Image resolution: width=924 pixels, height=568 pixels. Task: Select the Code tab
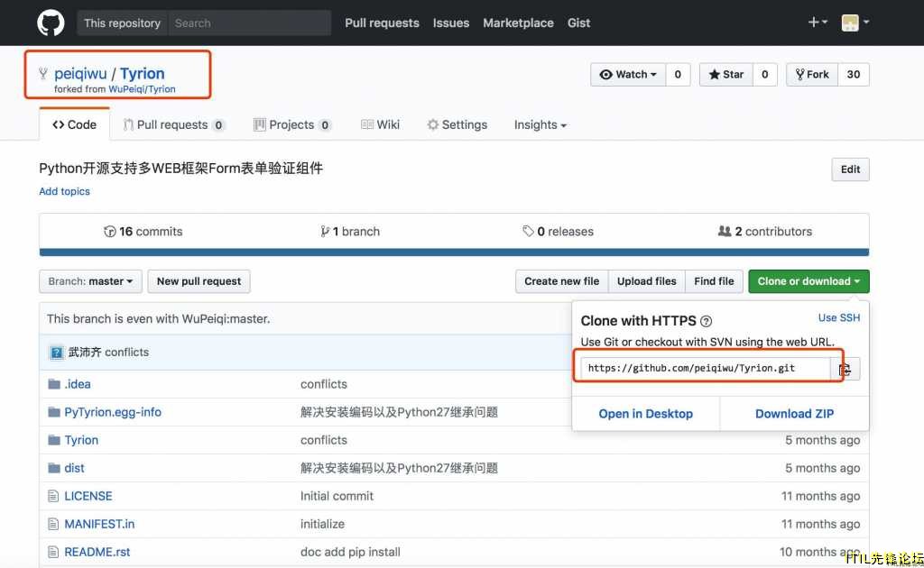coord(74,124)
